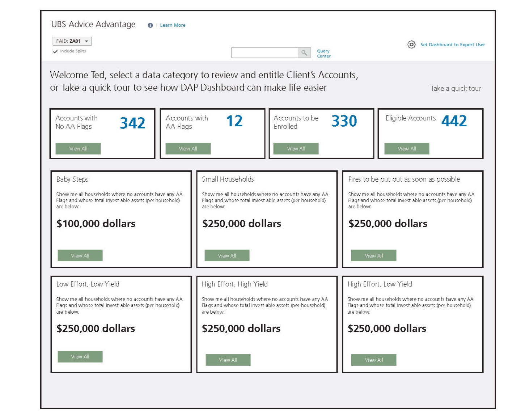Start Take a quick tour
The width and height of the screenshot is (525, 420).
(456, 88)
